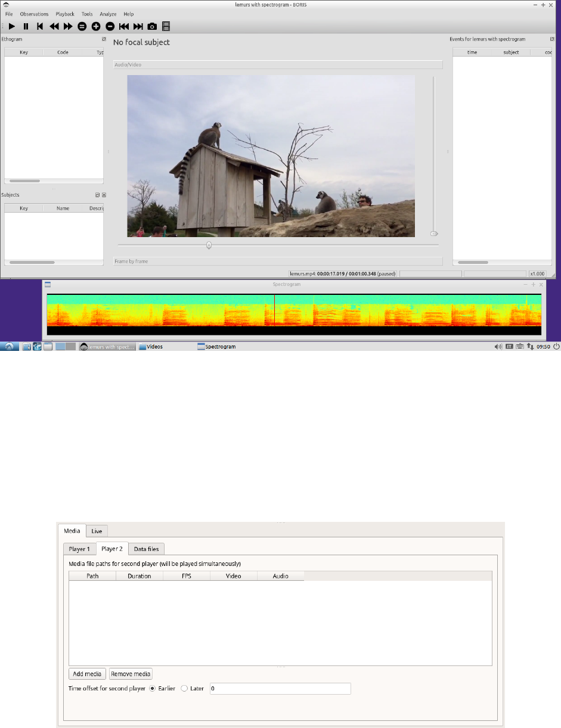Image resolution: width=561 pixels, height=728 pixels.
Task: Click the Add media button
Action: tap(87, 674)
